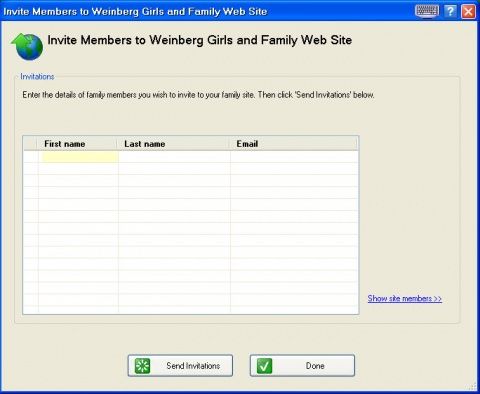480x394 pixels.
Task: Close the Invite Members dialog
Action: (x=468, y=11)
